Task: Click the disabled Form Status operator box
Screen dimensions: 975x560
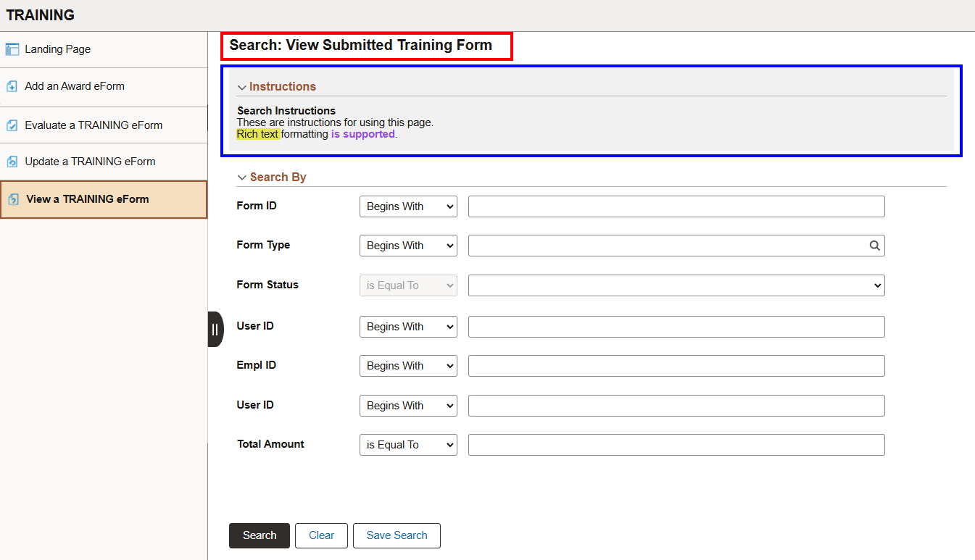Action: (408, 285)
